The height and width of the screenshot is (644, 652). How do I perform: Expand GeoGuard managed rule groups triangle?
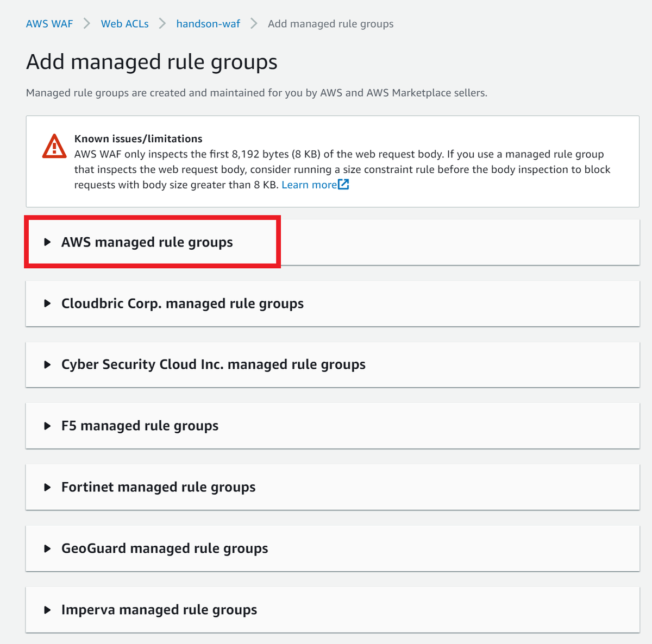coord(47,548)
